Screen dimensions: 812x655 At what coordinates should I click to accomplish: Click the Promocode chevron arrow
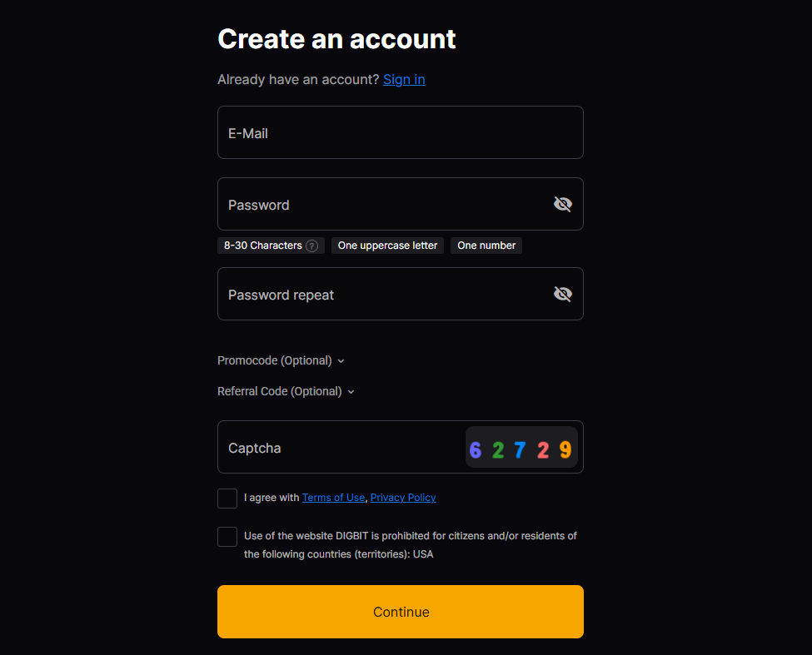pyautogui.click(x=341, y=361)
